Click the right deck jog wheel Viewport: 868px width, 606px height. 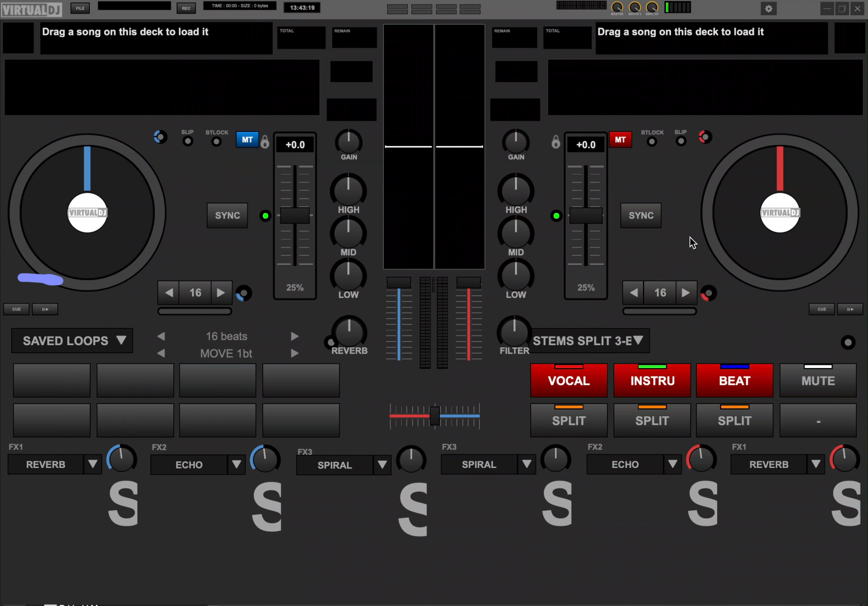[780, 213]
